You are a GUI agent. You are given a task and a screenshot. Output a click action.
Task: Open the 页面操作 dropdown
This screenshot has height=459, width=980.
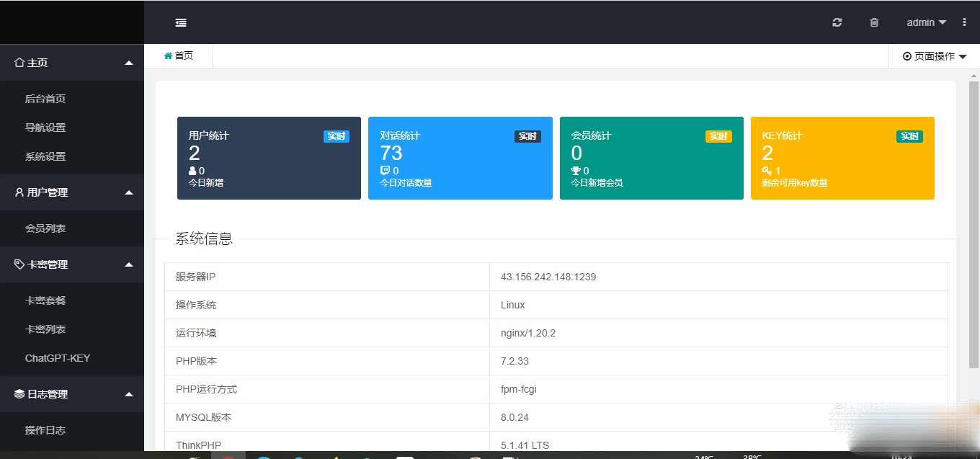coord(935,56)
